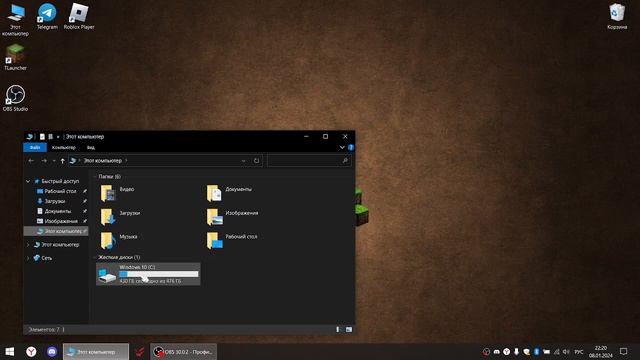
Task: Switch to large icons view in the status bar
Action: coord(349,329)
